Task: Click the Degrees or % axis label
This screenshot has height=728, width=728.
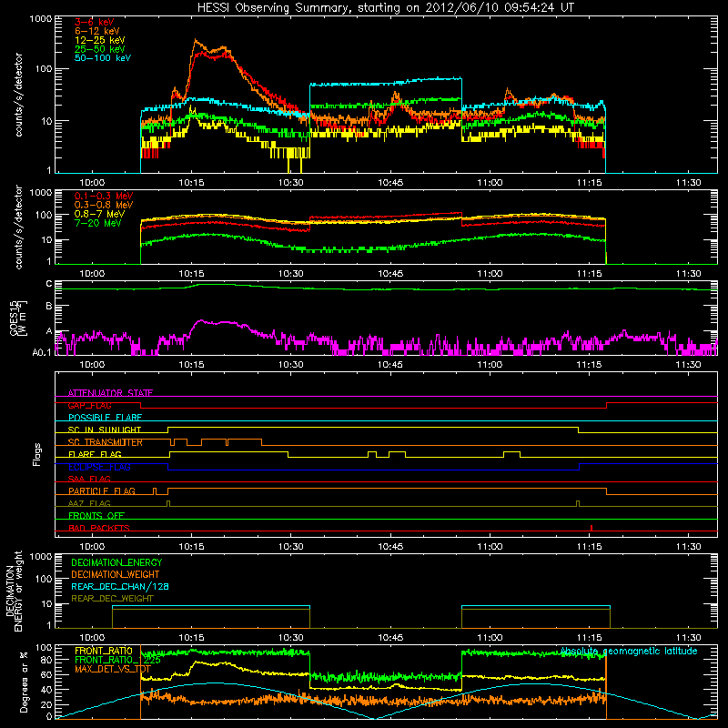Action: point(24,682)
